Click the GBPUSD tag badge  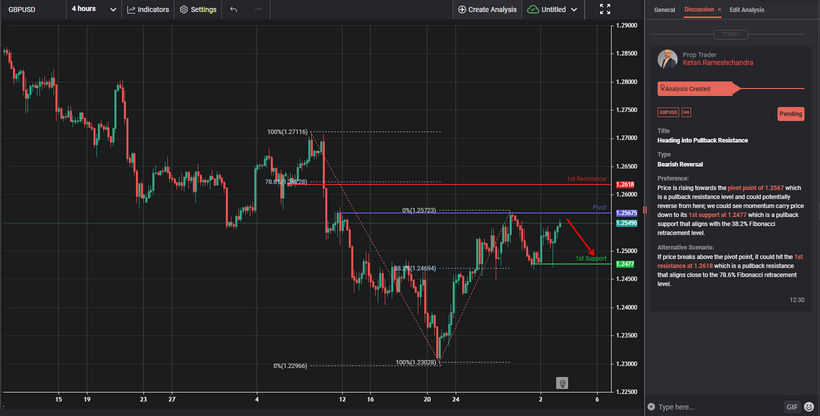[668, 113]
